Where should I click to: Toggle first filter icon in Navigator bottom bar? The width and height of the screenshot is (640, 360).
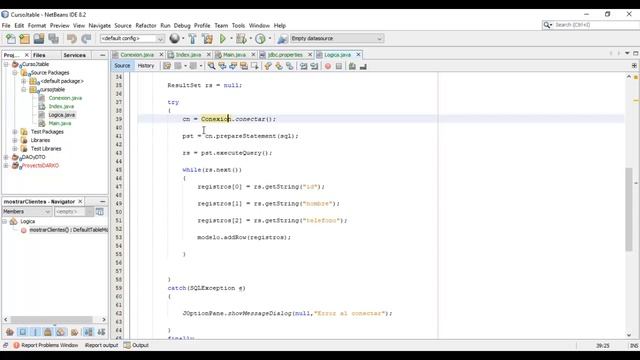(x=9, y=332)
